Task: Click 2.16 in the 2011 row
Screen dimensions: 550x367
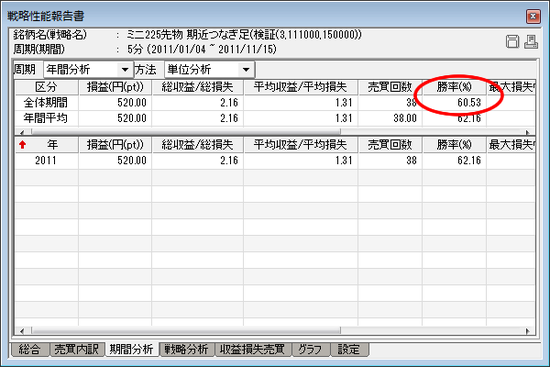Action: (229, 161)
